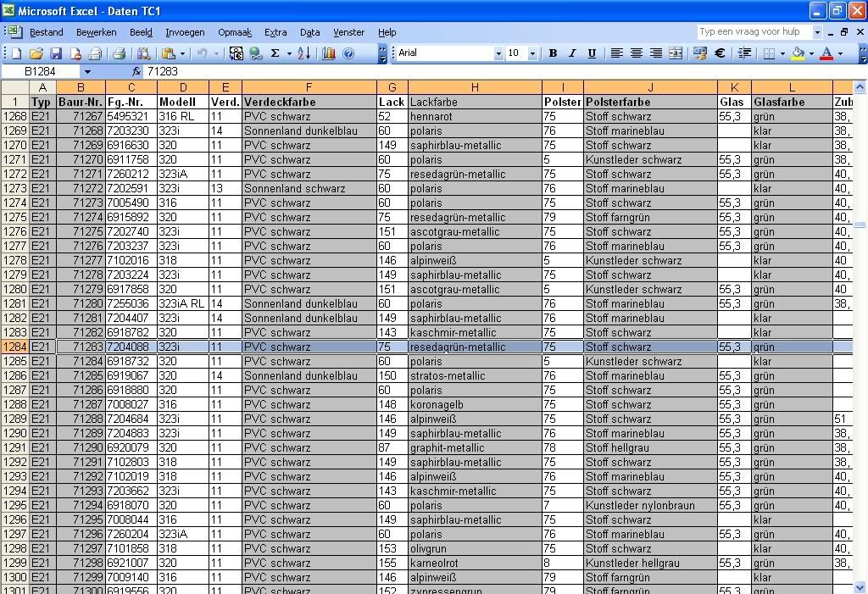
Task: Expand the font size dropdown
Action: point(532,53)
